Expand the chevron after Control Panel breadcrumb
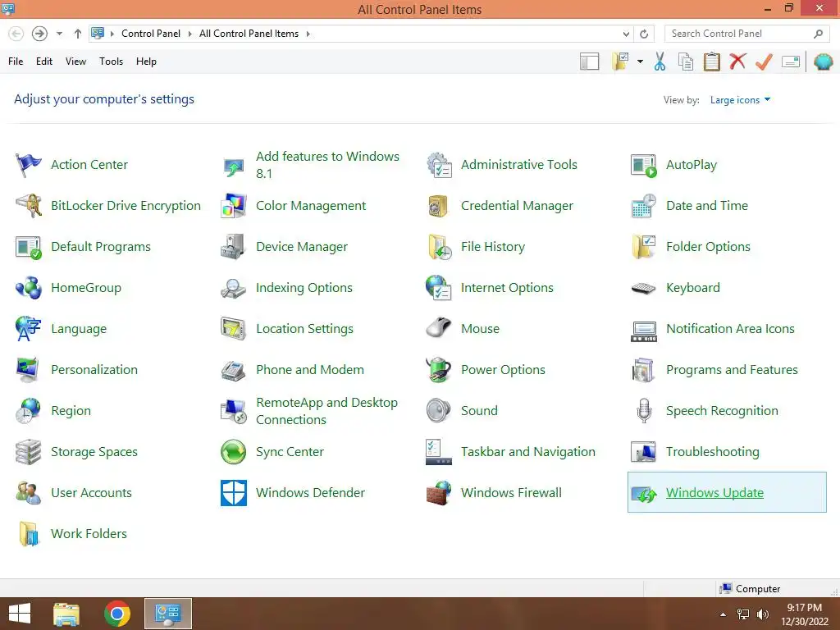This screenshot has height=630, width=840. click(x=189, y=34)
